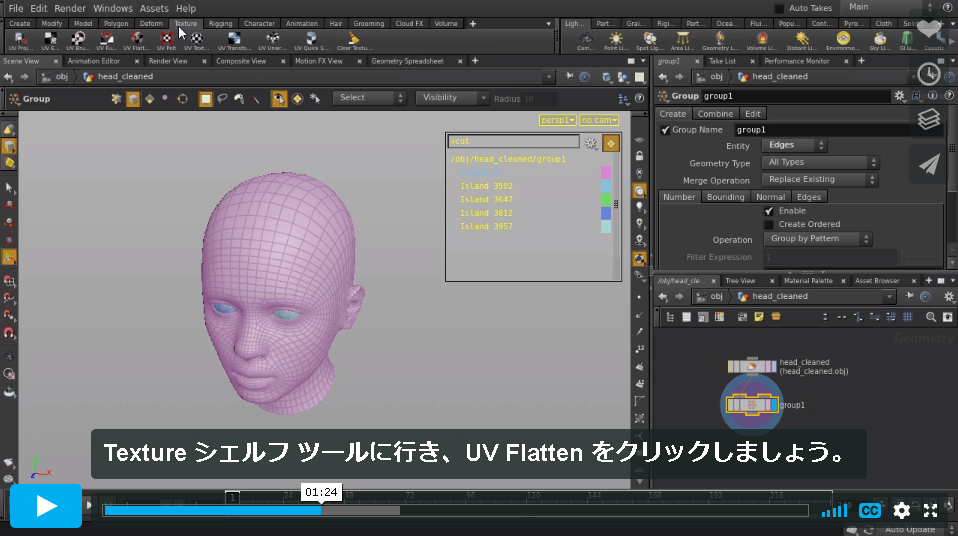This screenshot has width=958, height=536.
Task: Play the video with the blue button
Action: coord(46,505)
